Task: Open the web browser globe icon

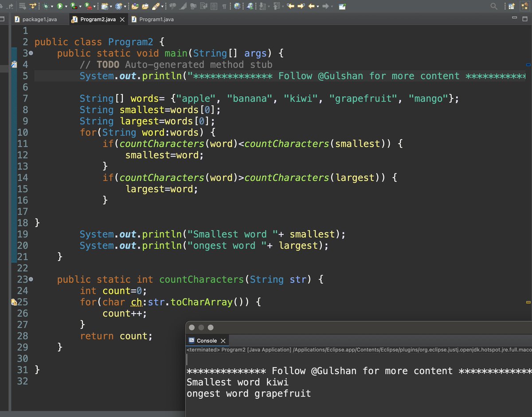Action: [x=237, y=6]
